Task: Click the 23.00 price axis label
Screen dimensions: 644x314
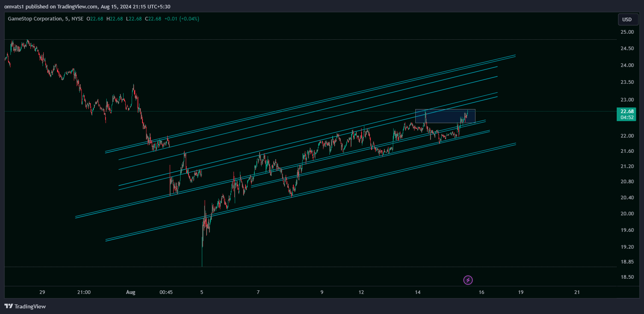Action: click(627, 100)
